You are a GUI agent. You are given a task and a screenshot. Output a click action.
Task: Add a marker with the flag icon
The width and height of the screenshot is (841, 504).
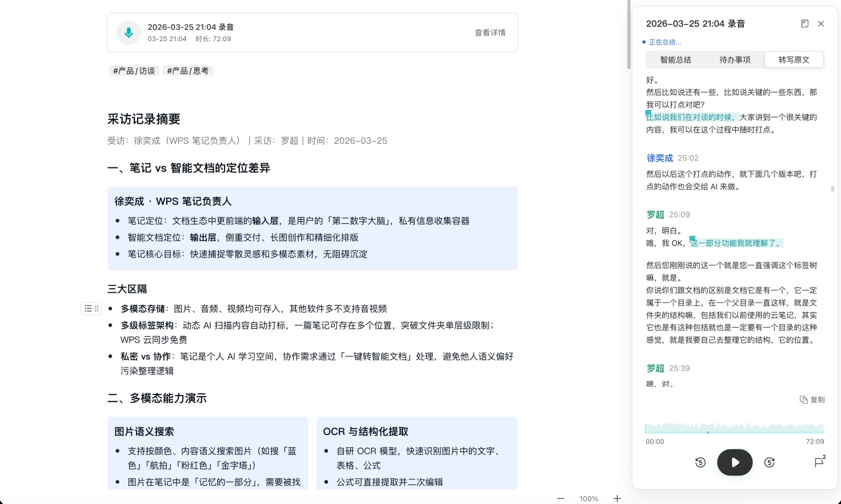(x=819, y=463)
